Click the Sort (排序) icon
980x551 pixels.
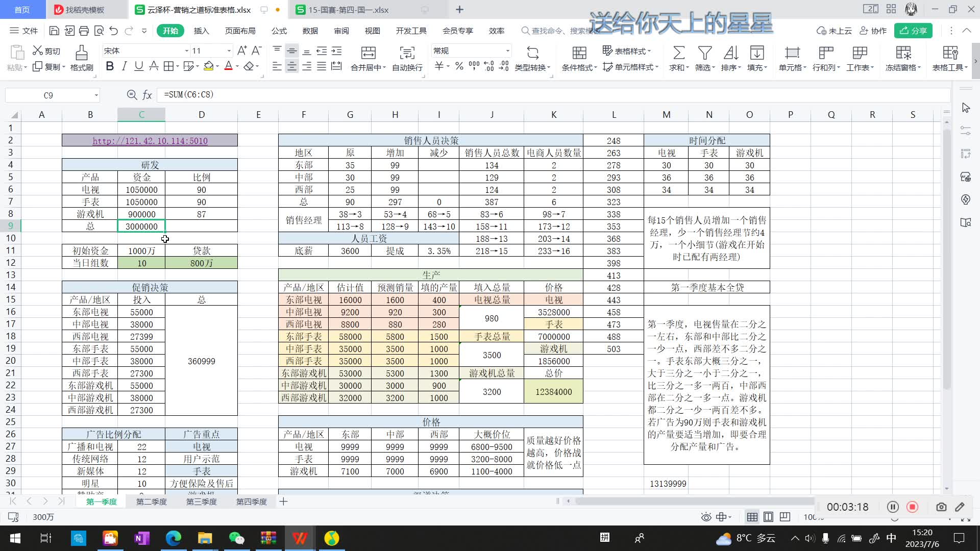pyautogui.click(x=731, y=53)
